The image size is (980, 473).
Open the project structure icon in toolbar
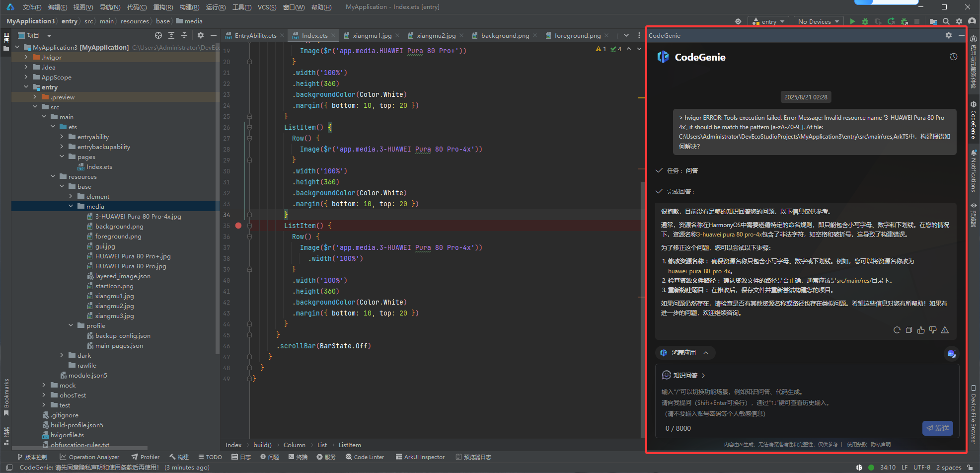[x=933, y=21]
